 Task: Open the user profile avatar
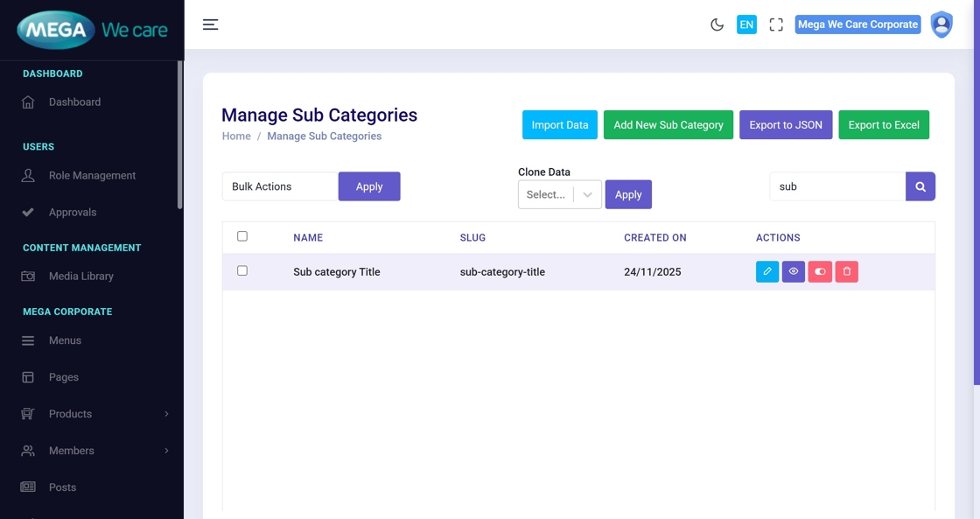941,25
